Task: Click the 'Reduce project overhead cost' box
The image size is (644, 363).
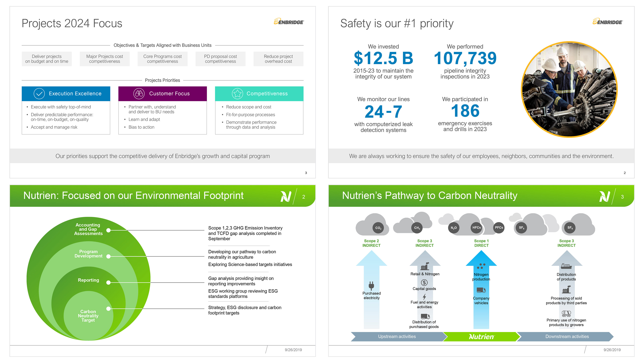Action: [x=279, y=59]
